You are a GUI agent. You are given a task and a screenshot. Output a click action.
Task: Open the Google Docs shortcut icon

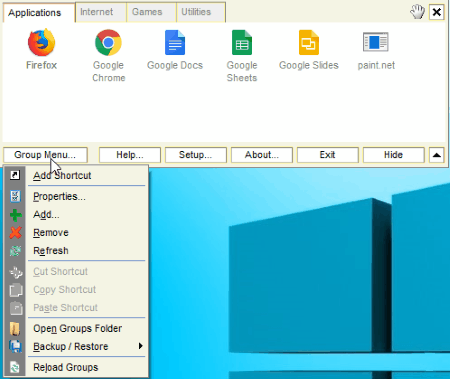point(175,43)
